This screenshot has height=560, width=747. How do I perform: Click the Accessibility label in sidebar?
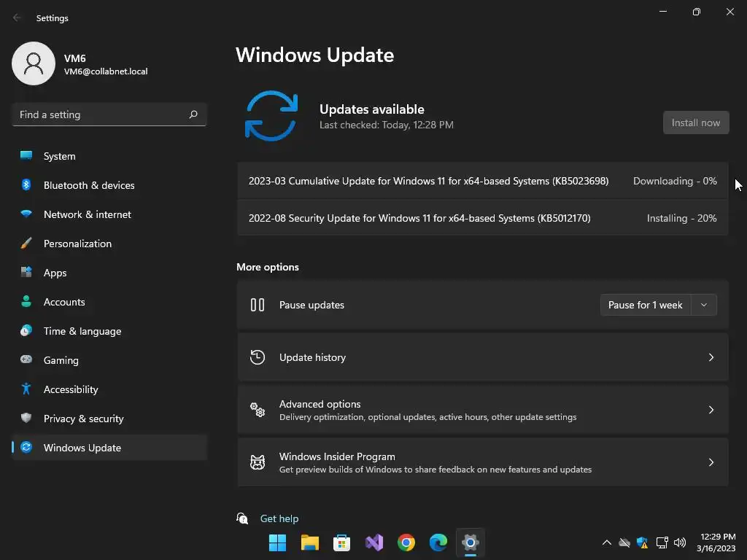pyautogui.click(x=71, y=389)
